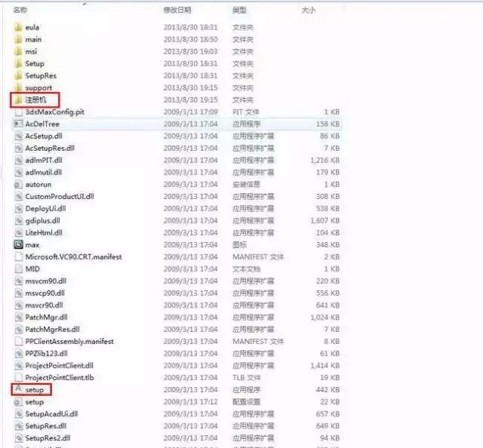The height and width of the screenshot is (448, 483).
Task: Select the autorun setup-info icon
Action: click(18, 185)
